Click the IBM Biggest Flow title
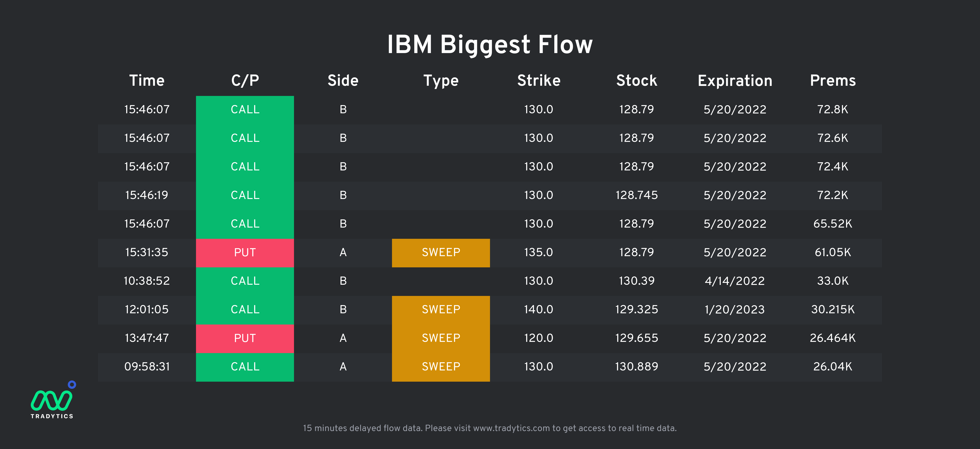 (490, 44)
